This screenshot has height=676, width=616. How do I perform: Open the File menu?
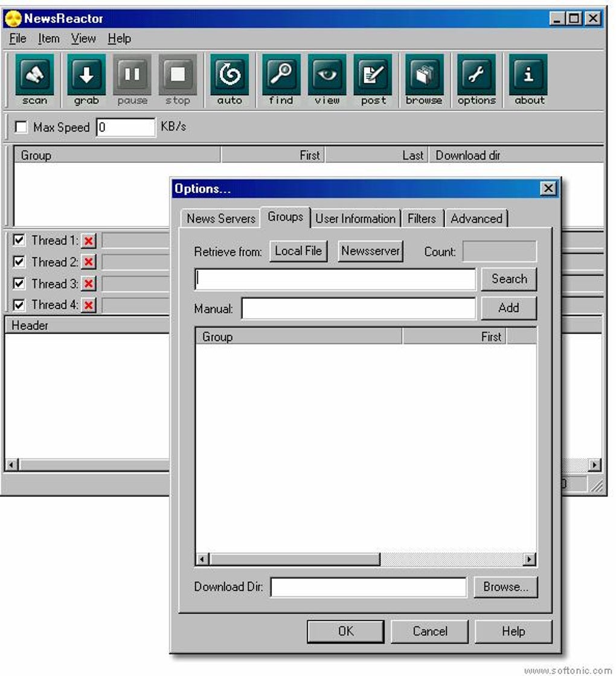18,39
